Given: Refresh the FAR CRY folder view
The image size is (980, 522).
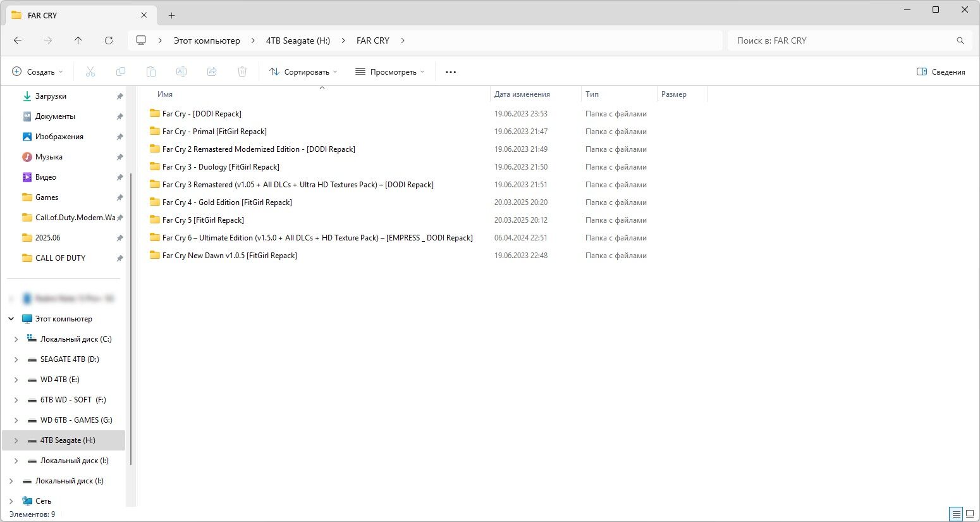Looking at the screenshot, I should point(109,40).
